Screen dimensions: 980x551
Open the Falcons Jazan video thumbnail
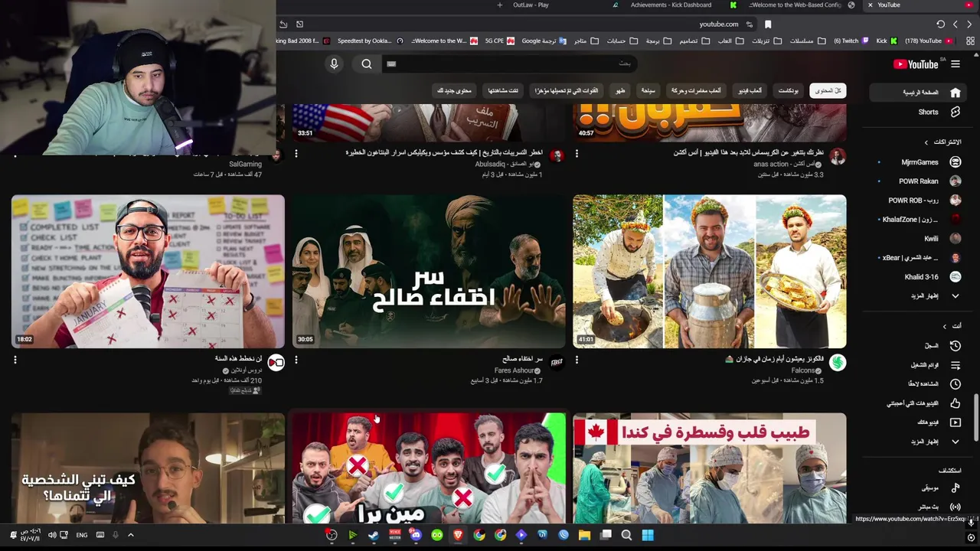coord(710,272)
